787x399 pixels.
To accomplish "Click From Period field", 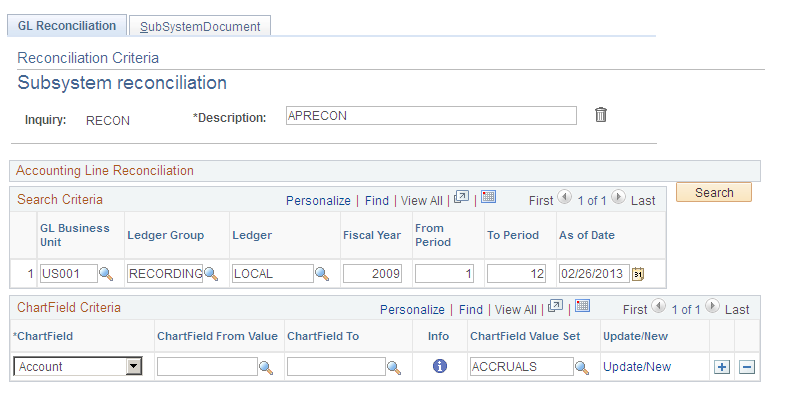I will (x=444, y=274).
